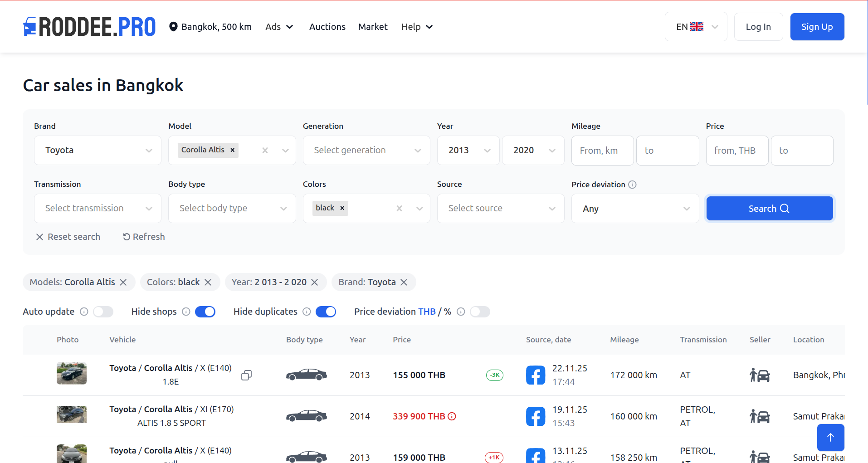The image size is (868, 463).
Task: Click the sedan body type icon on the 2014 listing
Action: 306,416
